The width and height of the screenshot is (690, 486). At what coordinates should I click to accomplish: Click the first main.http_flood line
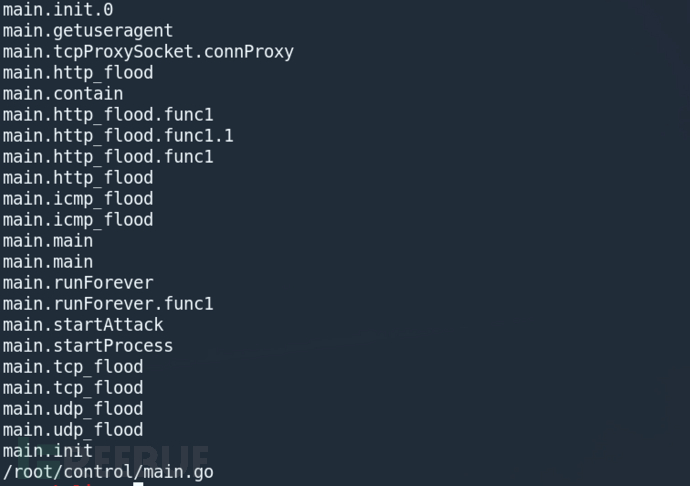point(77,72)
